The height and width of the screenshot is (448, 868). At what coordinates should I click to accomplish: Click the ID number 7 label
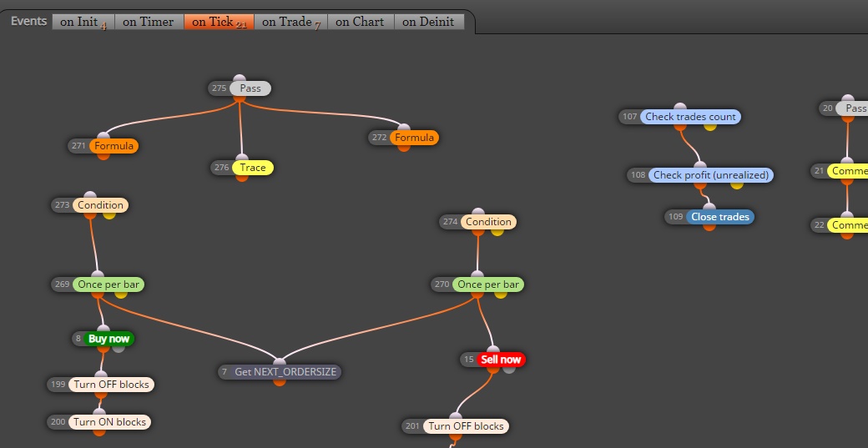tap(225, 372)
